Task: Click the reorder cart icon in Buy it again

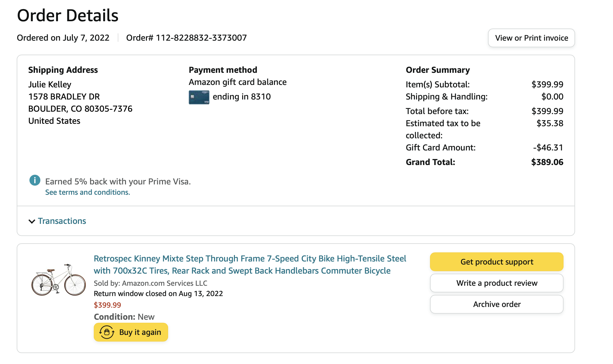Action: tap(107, 332)
